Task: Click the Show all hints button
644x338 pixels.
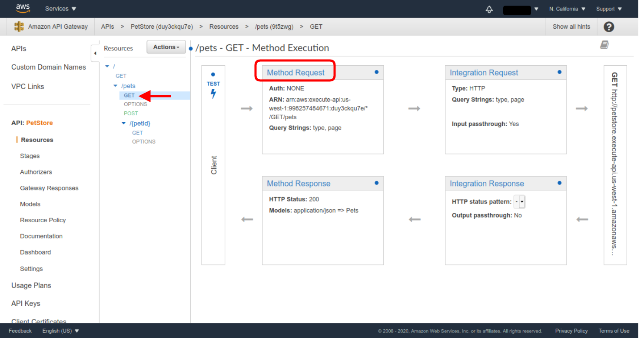Action: [571, 27]
